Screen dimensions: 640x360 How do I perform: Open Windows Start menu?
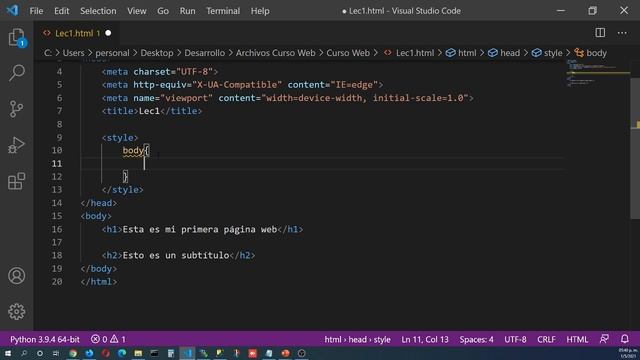(x=8, y=353)
